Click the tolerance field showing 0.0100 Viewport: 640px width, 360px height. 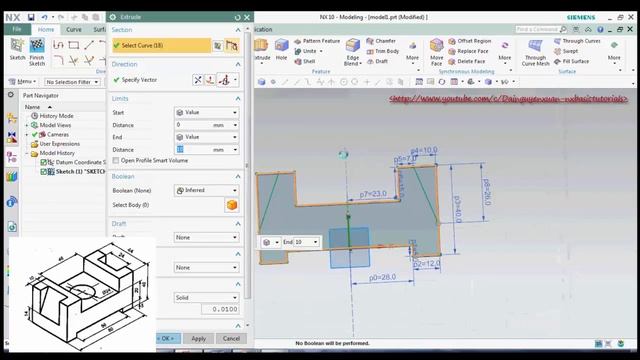click(220, 309)
